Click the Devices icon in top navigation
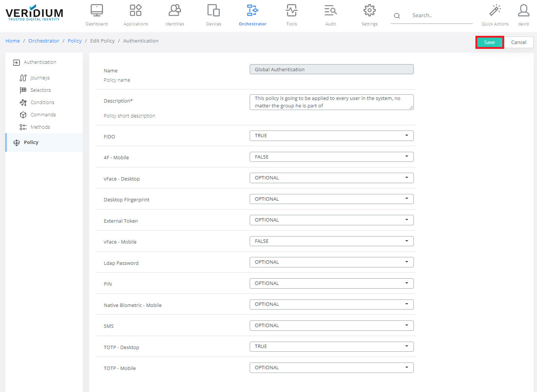The height and width of the screenshot is (392, 537). click(x=213, y=10)
